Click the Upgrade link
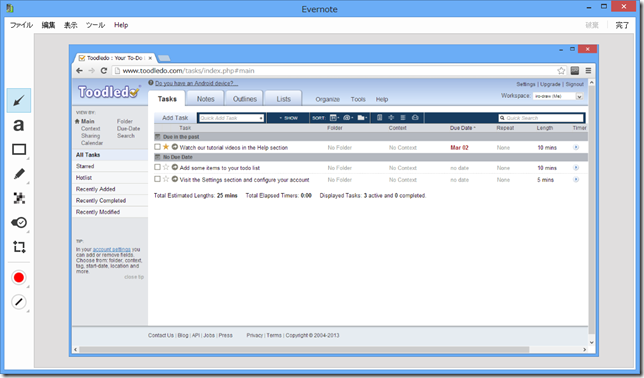This screenshot has width=644, height=378. point(550,84)
